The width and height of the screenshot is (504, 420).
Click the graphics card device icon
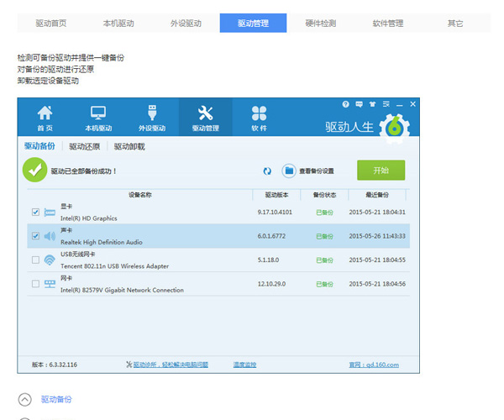50,213
